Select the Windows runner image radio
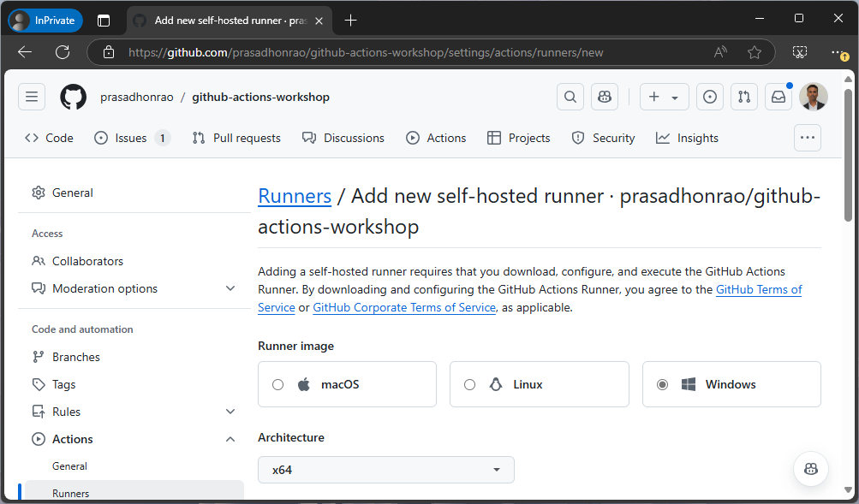 pos(662,385)
